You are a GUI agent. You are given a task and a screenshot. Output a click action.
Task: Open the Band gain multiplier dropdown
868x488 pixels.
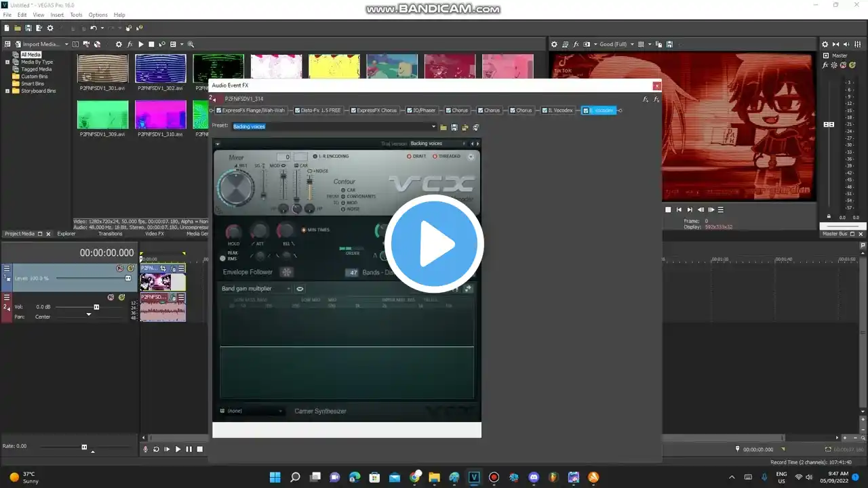click(x=256, y=289)
